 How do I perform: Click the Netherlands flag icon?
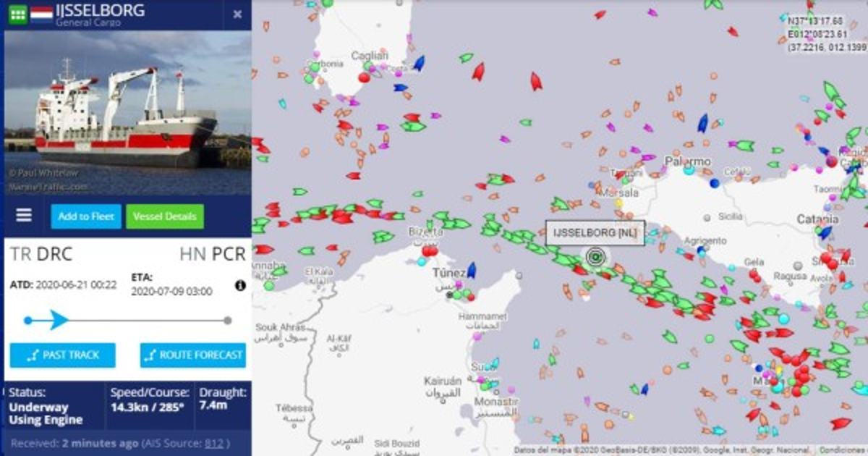pos(41,14)
